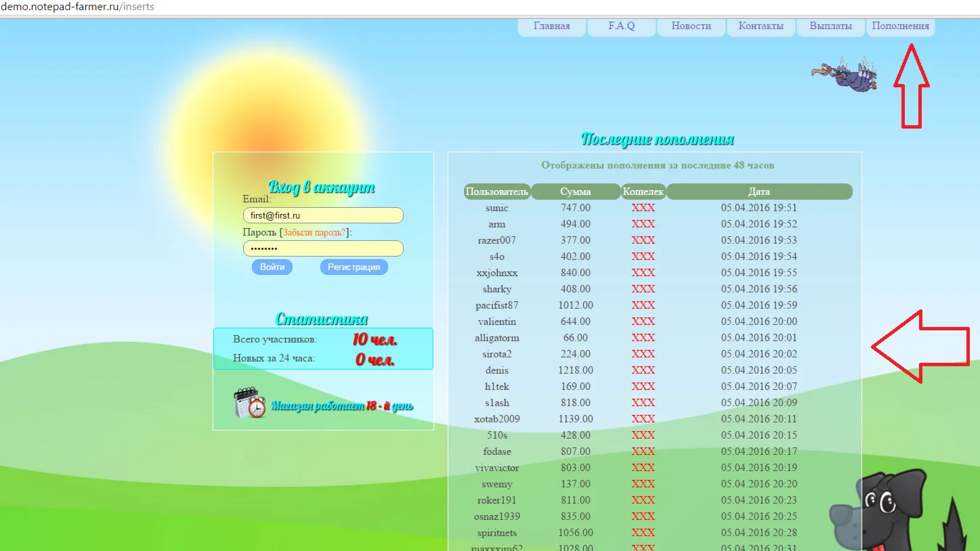
Task: Select the osnaz1939 username
Action: (497, 516)
